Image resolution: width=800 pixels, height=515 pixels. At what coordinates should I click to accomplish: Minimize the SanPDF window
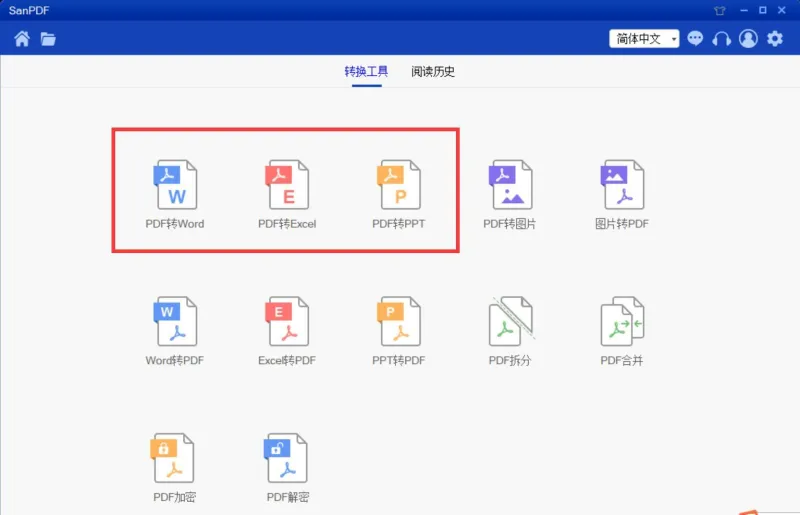(744, 10)
